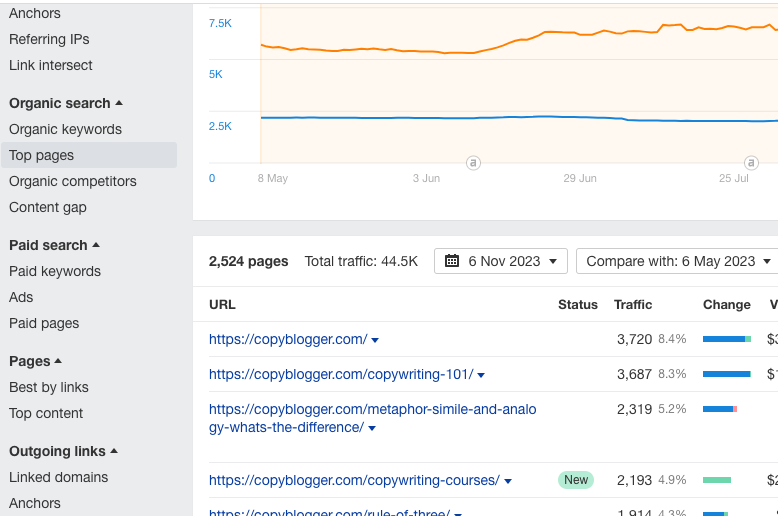Sort the table by Traffic column
The height and width of the screenshot is (516, 778).
click(632, 304)
